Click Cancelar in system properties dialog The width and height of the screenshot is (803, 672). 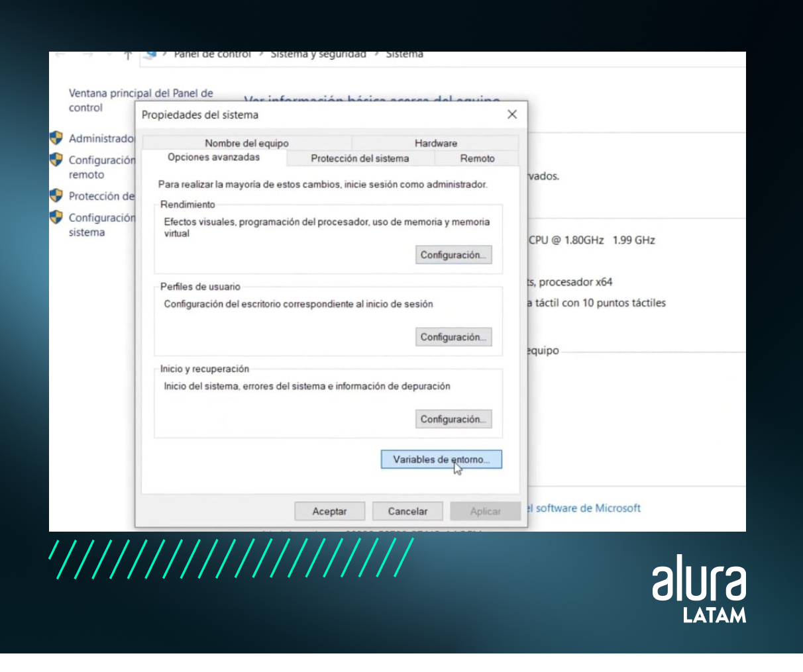pos(407,511)
